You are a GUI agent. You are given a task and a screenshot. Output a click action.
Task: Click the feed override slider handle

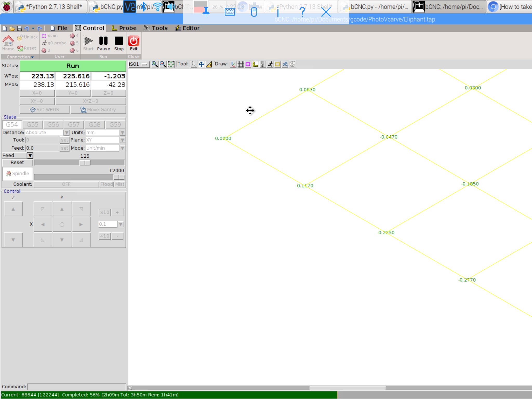click(85, 163)
